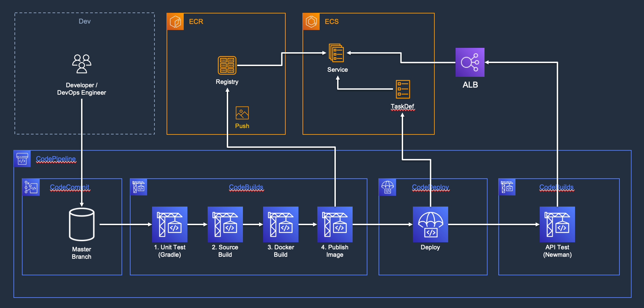
Task: Select the TaskDef icon
Action: 403,89
